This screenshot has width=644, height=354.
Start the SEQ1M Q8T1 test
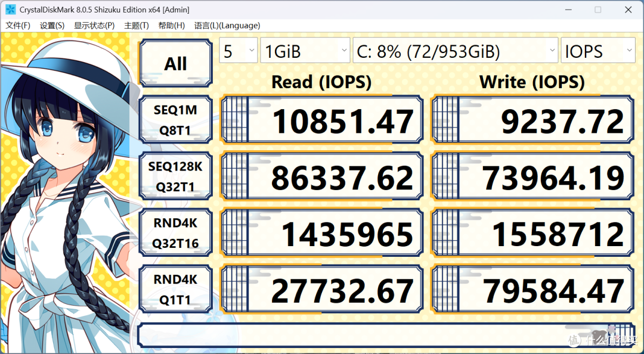[x=176, y=120]
